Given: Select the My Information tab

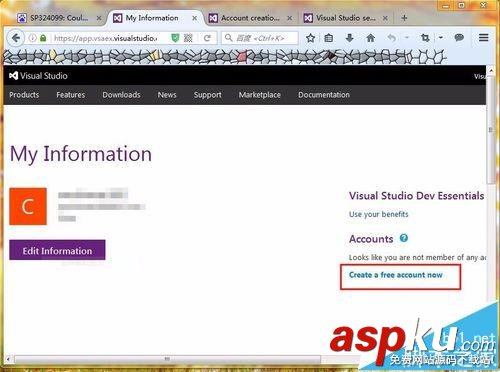Looking at the screenshot, I should tap(152, 18).
